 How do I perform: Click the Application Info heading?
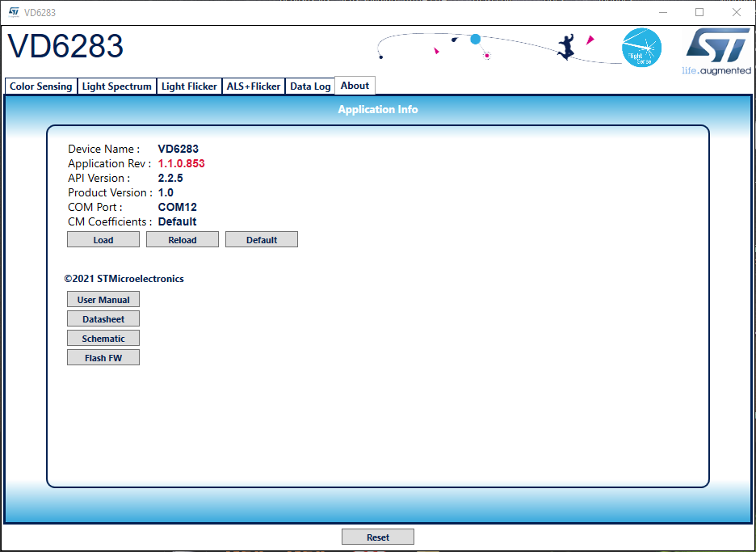point(378,110)
